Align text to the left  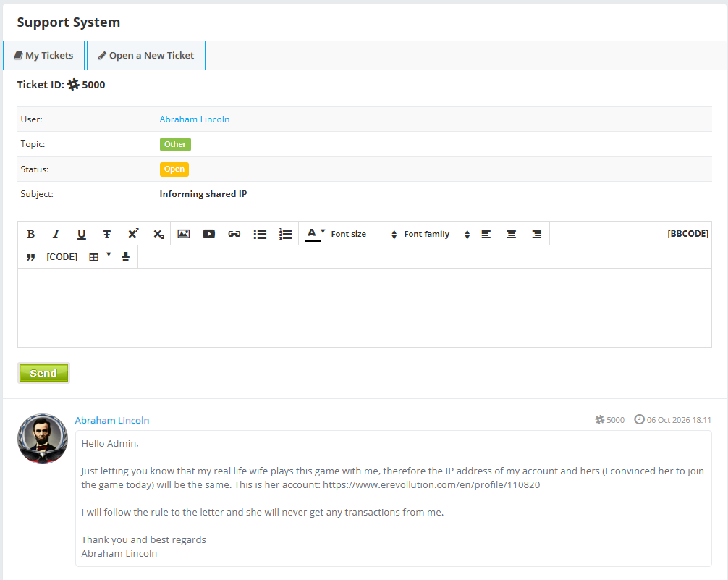486,234
